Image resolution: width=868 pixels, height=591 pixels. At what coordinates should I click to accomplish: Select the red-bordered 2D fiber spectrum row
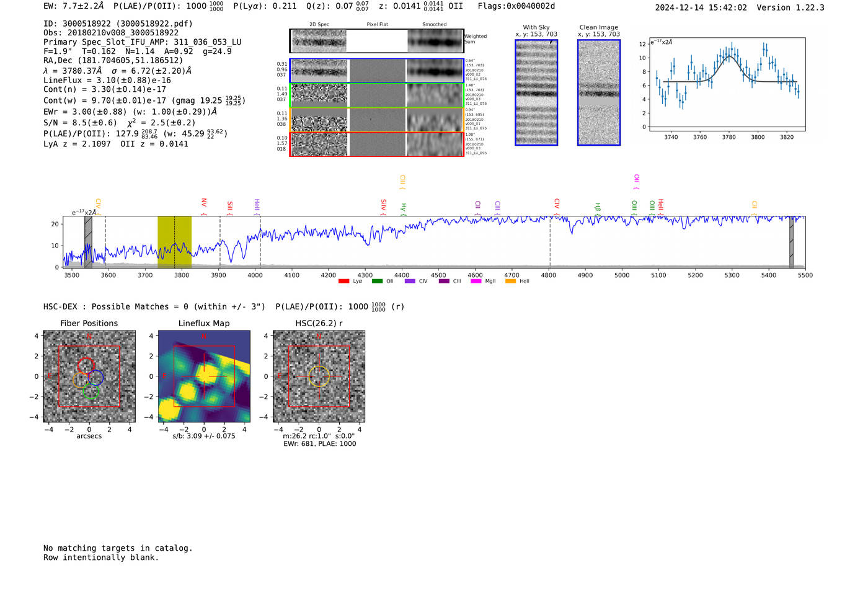click(x=377, y=144)
